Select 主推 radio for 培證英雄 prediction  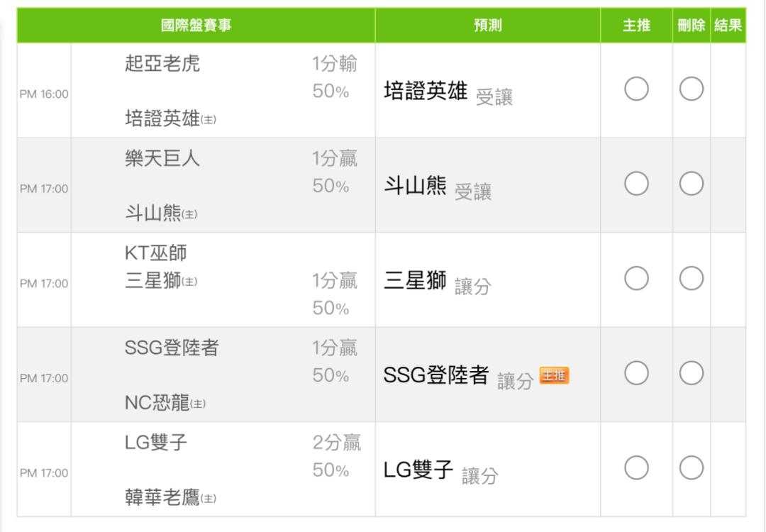point(636,89)
